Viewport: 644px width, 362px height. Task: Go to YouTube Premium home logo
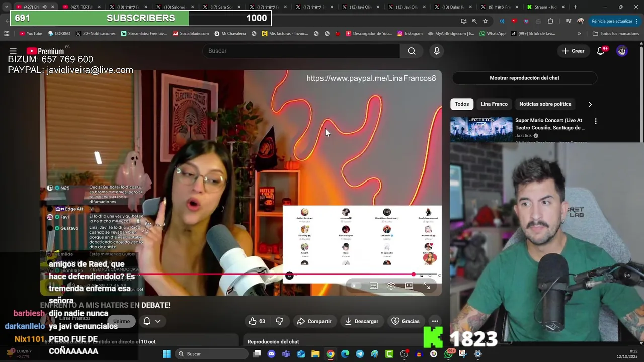pyautogui.click(x=45, y=51)
